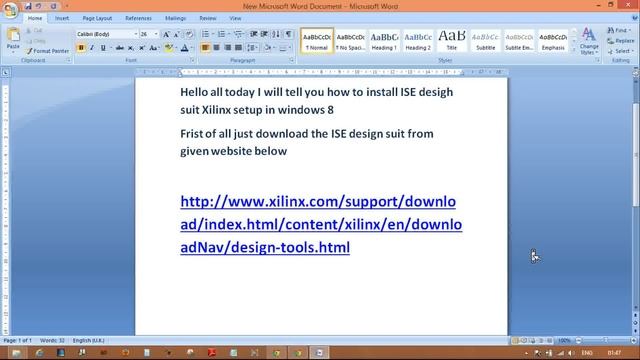Toggle Italic formatting
Screen dimensions: 640x360
click(92, 48)
